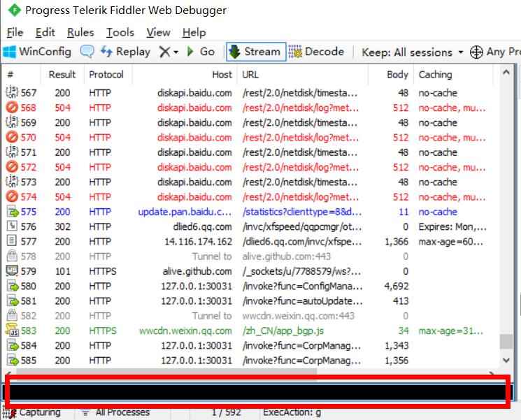Click the WebSocket icon of session 579
The image size is (521, 420).
[12, 271]
